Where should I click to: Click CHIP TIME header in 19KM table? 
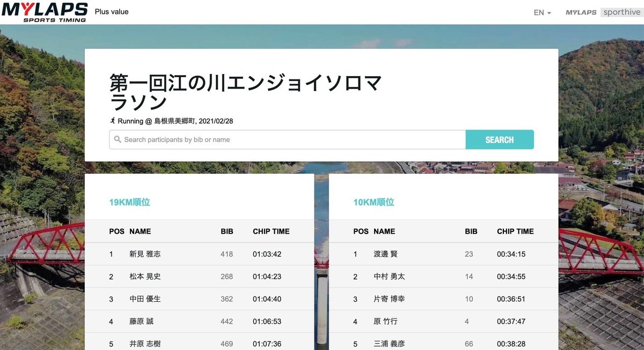271,232
